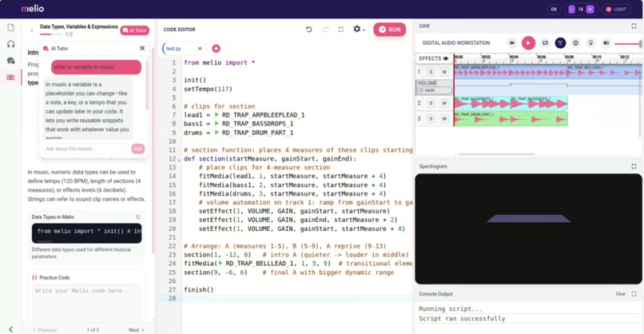Close the test.py tab

tap(200, 49)
